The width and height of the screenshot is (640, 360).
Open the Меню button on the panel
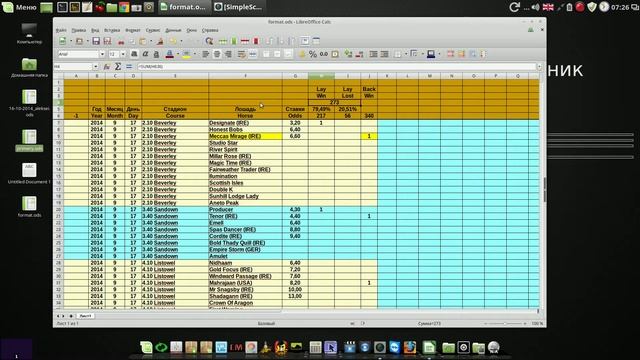pos(20,7)
